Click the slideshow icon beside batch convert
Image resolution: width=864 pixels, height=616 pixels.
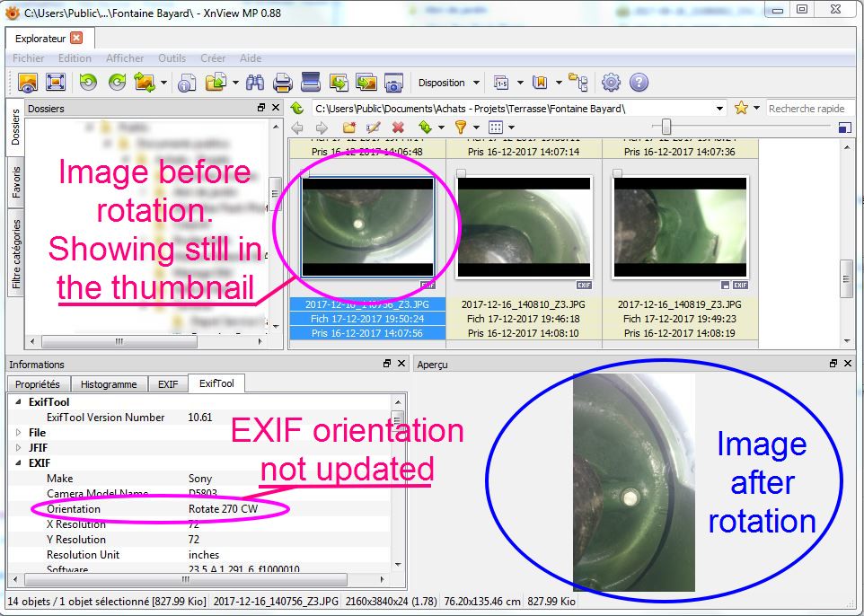pyautogui.click(x=366, y=83)
